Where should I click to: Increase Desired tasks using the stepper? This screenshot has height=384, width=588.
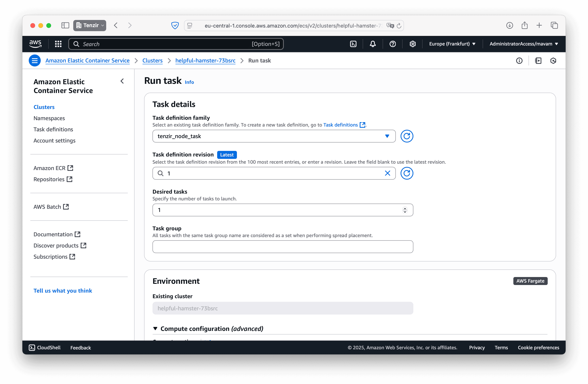[x=405, y=208]
